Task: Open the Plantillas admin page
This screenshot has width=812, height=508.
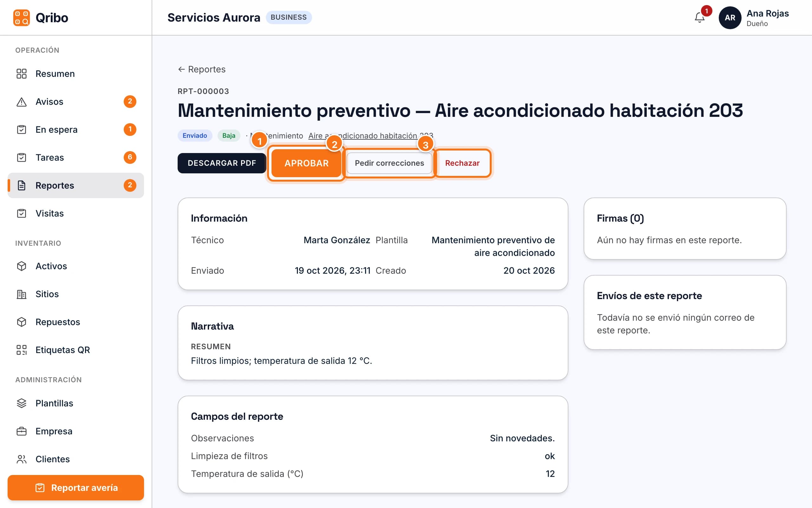Action: 76,403
